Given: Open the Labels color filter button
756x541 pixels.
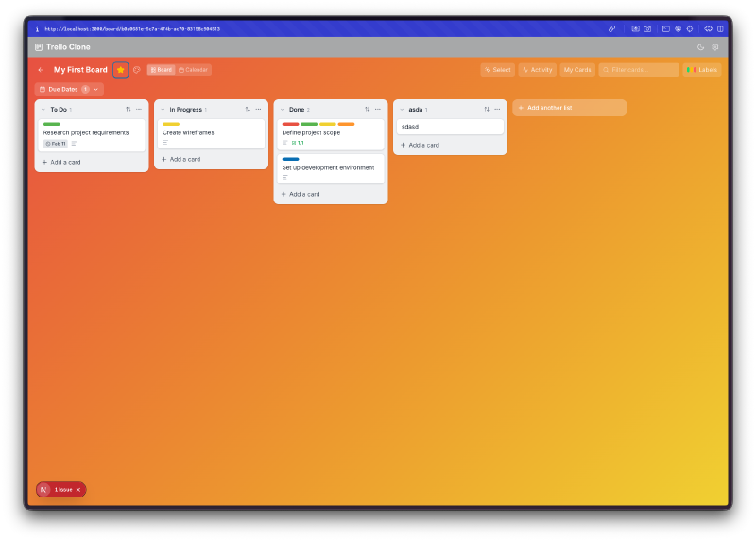Looking at the screenshot, I should tap(702, 70).
